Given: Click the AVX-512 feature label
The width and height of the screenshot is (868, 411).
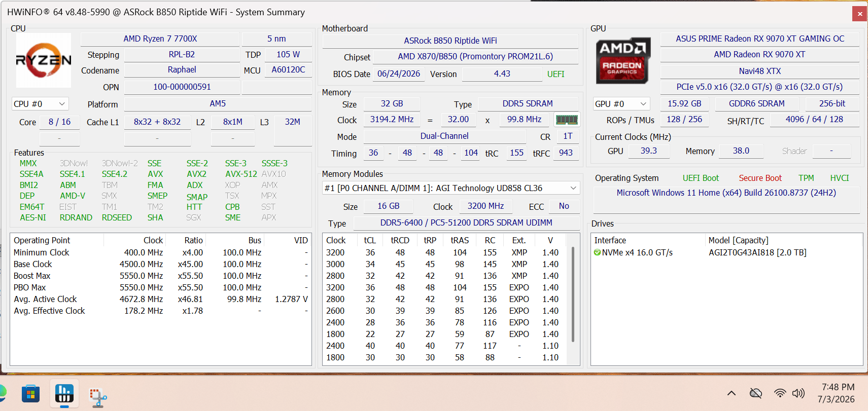Looking at the screenshot, I should 241,174.
